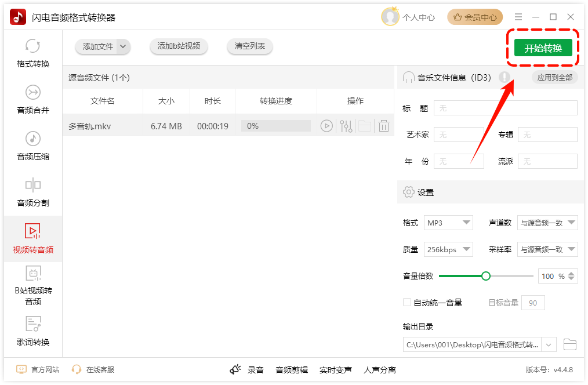Open 人声分离 vocal separation tool
This screenshot has height=385, width=588.
379,370
